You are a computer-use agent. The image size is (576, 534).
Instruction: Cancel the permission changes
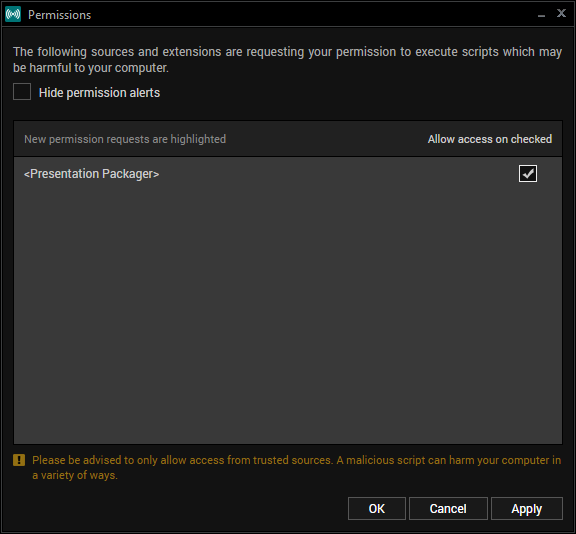pyautogui.click(x=448, y=509)
